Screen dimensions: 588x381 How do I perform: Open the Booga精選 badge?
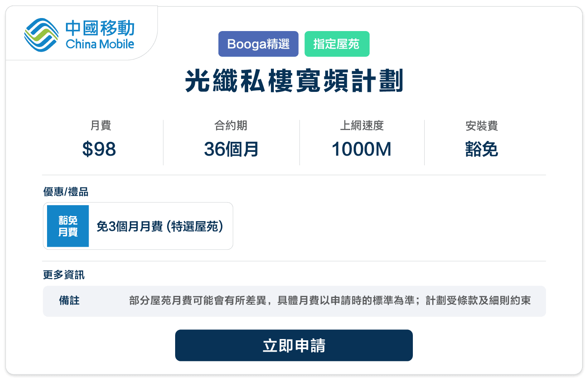pyautogui.click(x=258, y=44)
